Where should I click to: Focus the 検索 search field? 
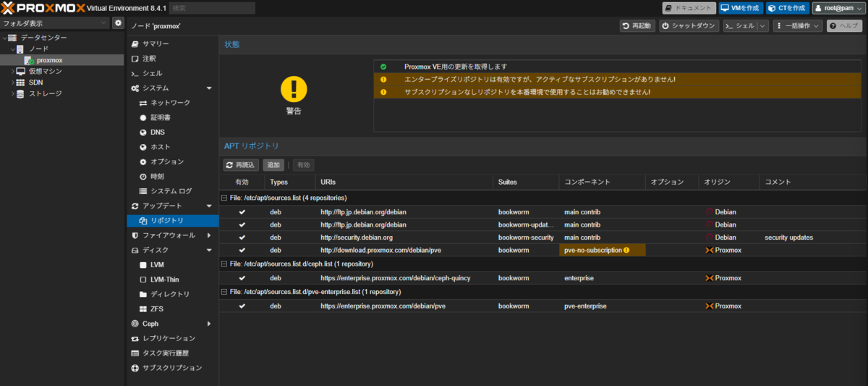(x=213, y=8)
